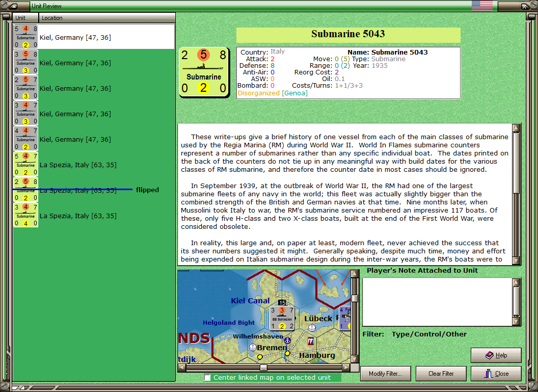Click map scroll up arrow

click(355, 274)
